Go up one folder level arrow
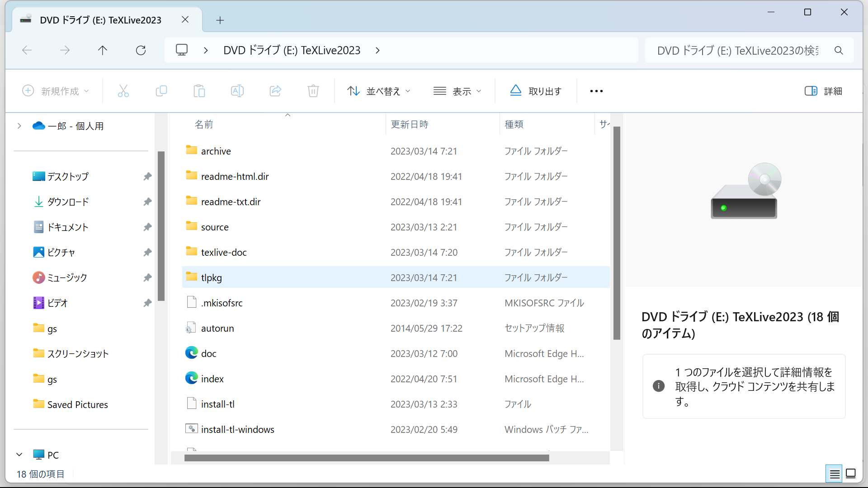 (103, 50)
